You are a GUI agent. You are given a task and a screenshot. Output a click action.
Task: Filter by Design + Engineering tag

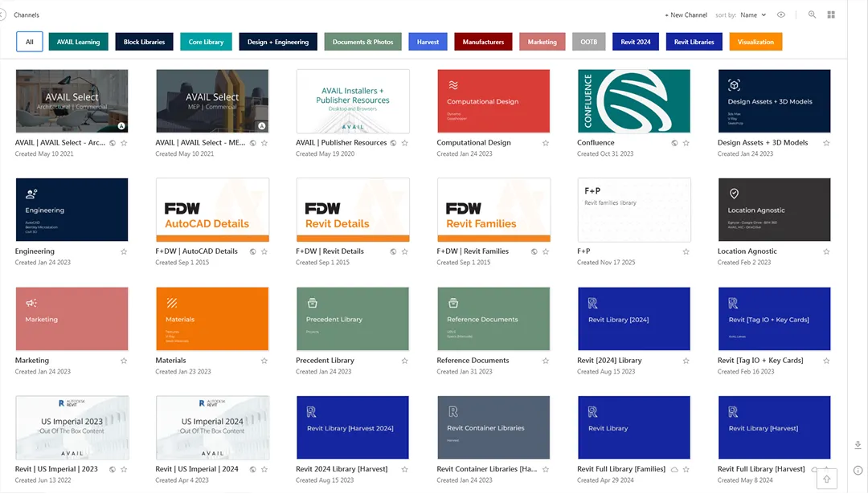click(x=278, y=42)
